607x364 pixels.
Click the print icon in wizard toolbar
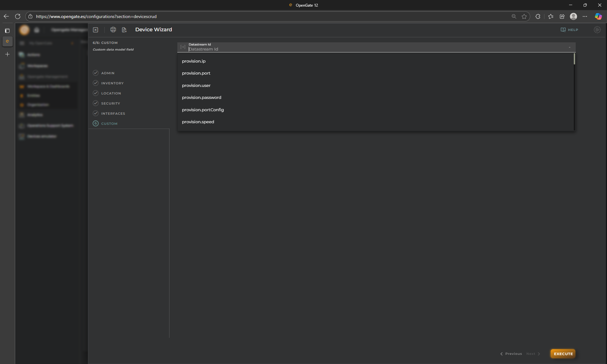point(113,30)
